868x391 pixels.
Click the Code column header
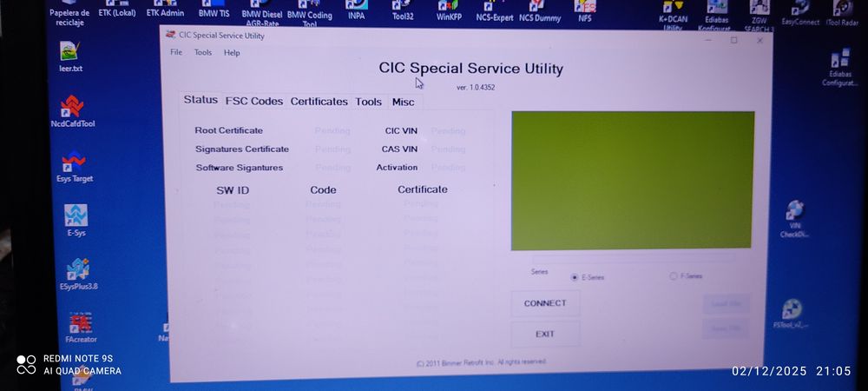323,189
